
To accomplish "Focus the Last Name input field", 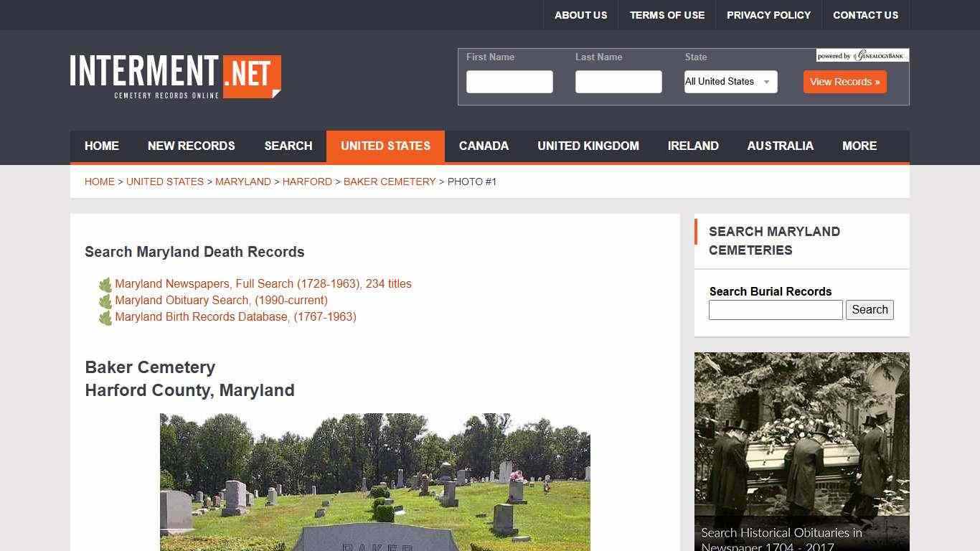I will (618, 82).
